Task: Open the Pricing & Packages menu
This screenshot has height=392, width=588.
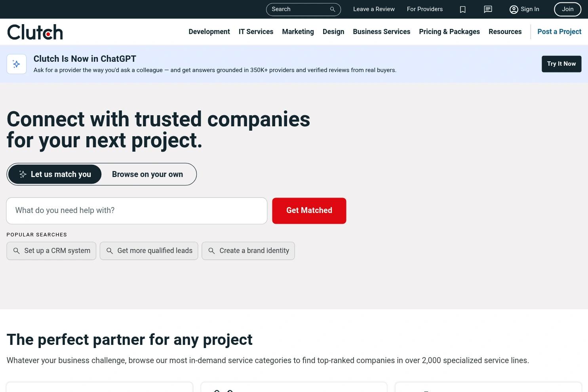Action: coord(449,32)
